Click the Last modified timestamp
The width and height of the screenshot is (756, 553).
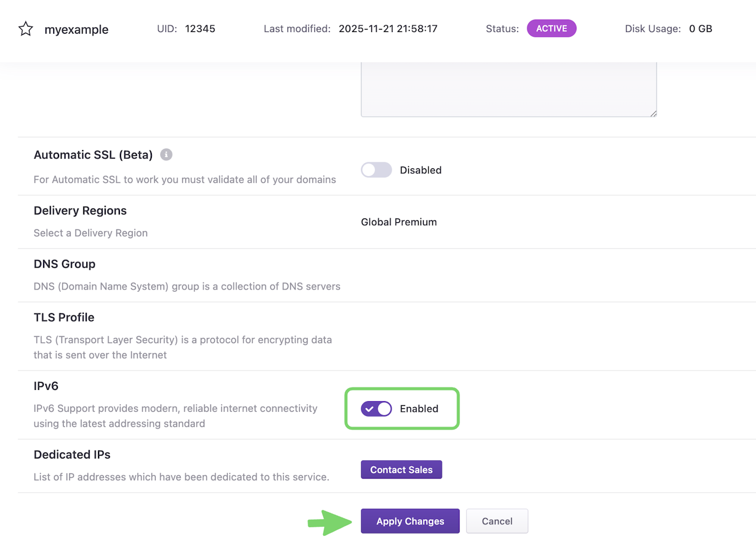click(388, 28)
